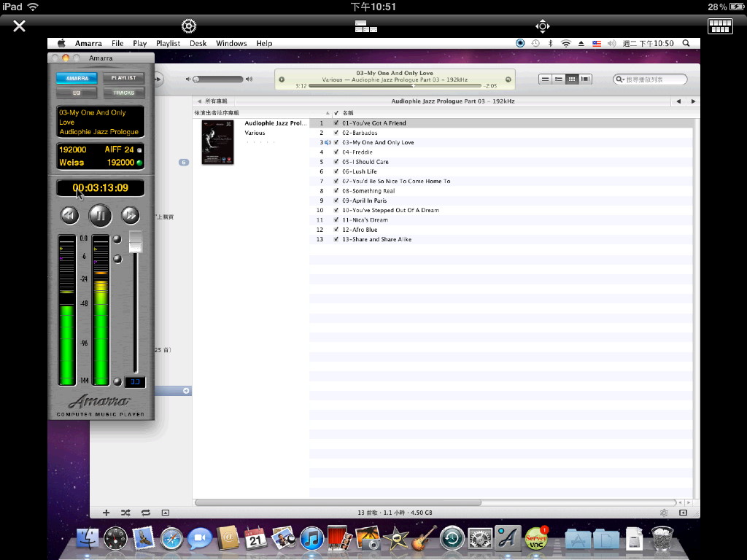Tap the VNC pan/move crosshair icon
The height and width of the screenshot is (560, 747).
click(x=543, y=26)
